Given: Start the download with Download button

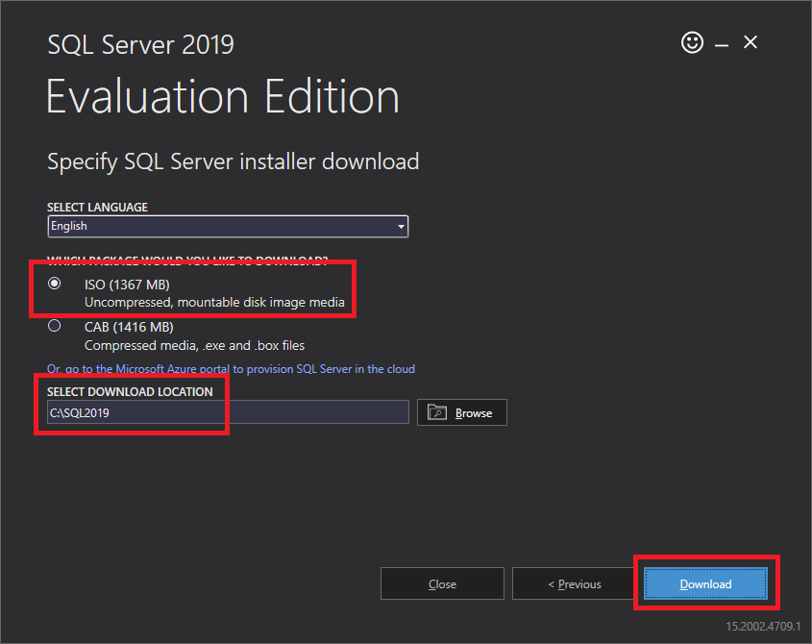Looking at the screenshot, I should [705, 583].
